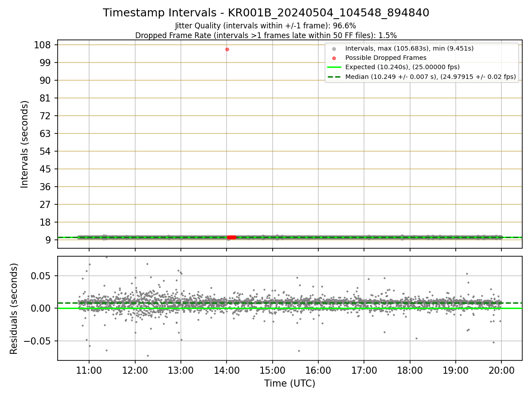Click the 16:00 time tick label
Screen dimensions: 532x399
[318, 370]
